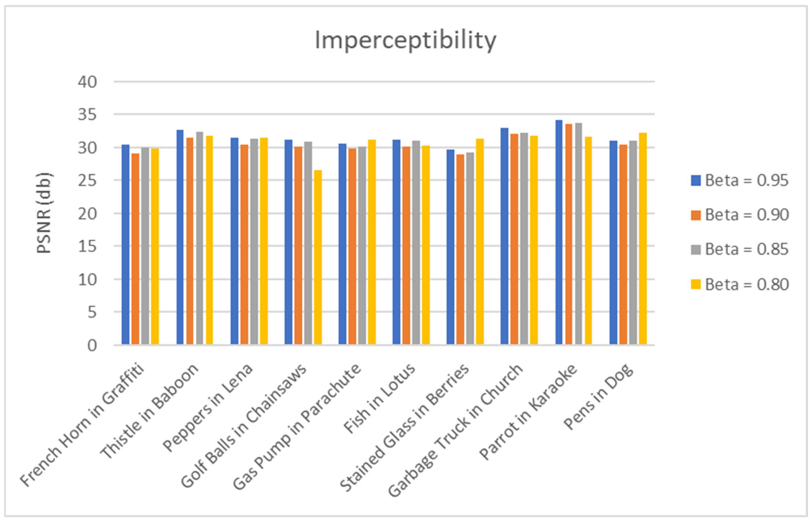Viewport: 812px width, 522px height.
Task: Click the gray bar for Thistle in Baboon
Action: [x=200, y=238]
